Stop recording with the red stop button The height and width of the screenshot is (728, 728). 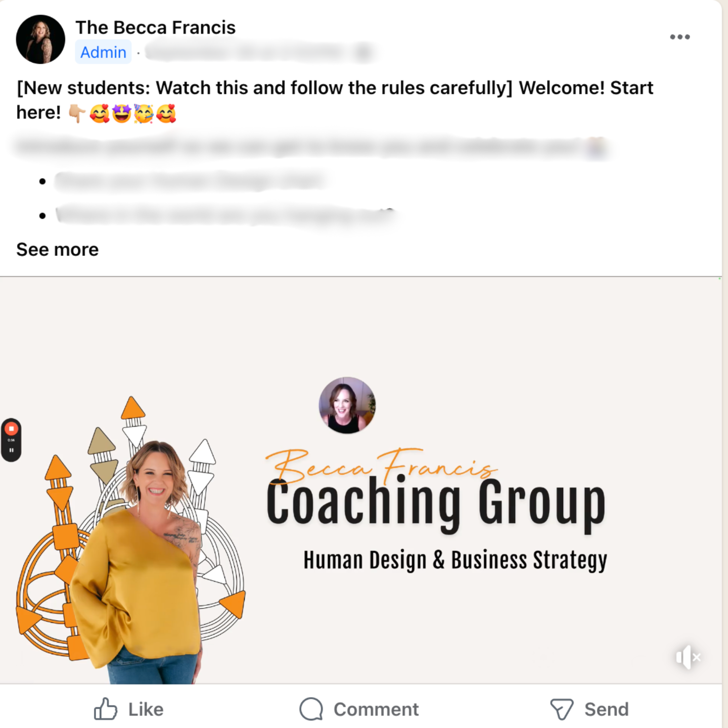point(11,429)
